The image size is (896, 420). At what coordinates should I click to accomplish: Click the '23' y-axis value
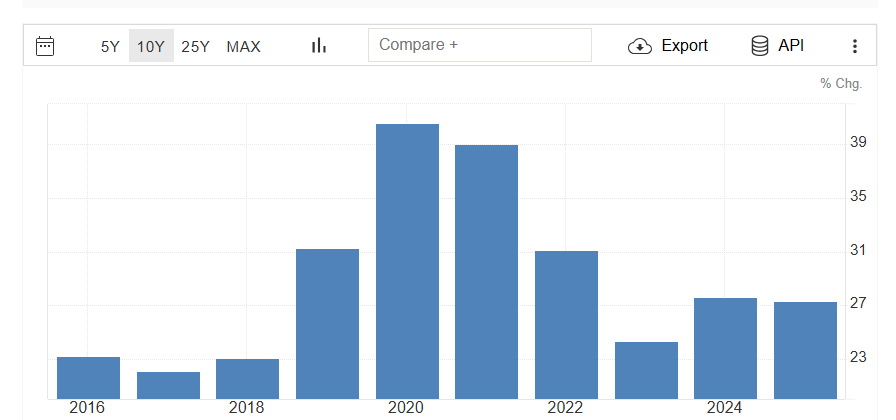coord(858,357)
